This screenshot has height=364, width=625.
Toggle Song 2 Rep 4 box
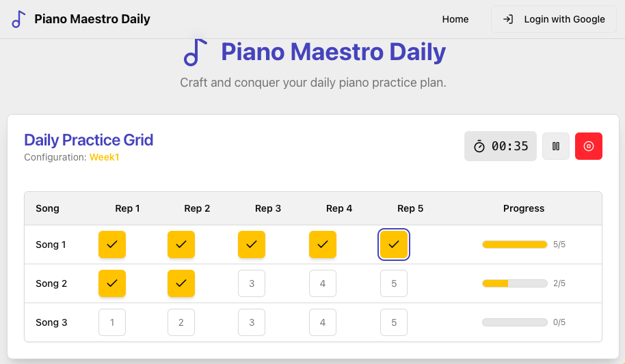323,283
